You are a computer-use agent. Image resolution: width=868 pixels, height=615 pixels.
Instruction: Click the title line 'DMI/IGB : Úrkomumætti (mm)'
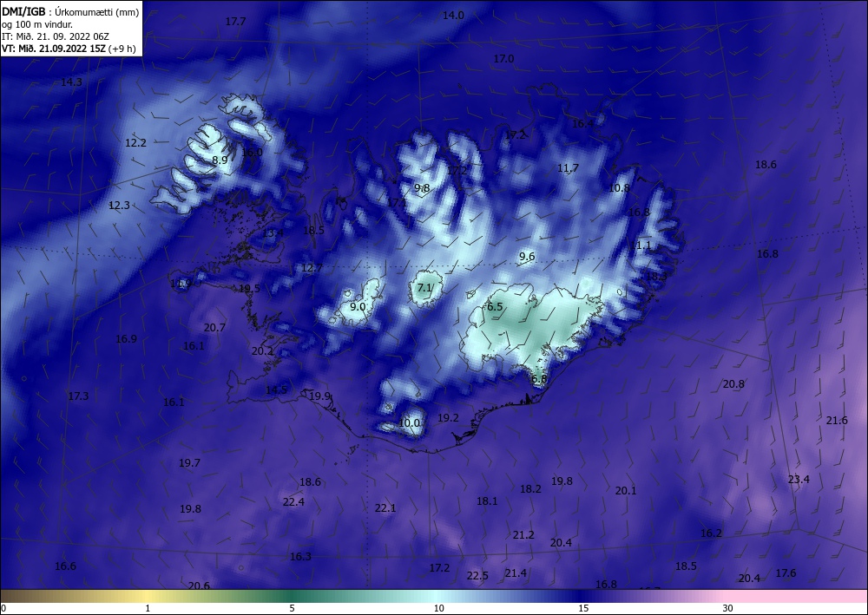coord(70,11)
